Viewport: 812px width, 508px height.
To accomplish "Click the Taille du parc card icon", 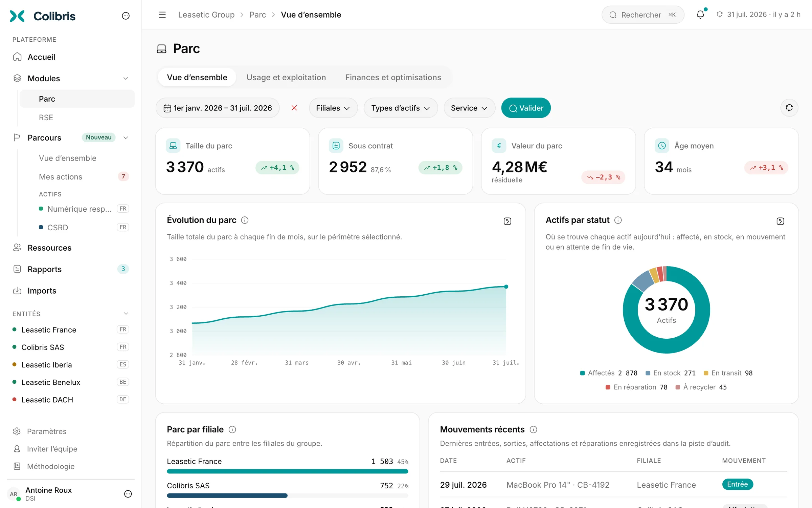I will pos(173,146).
